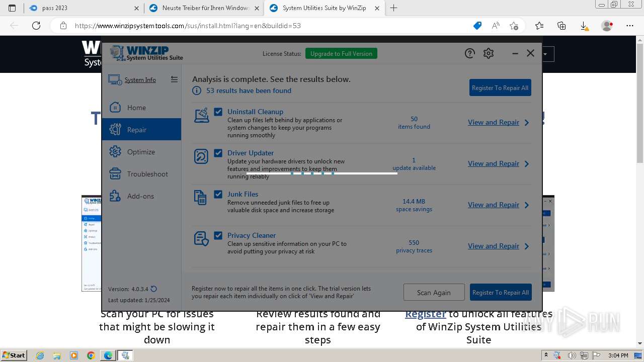This screenshot has width=644, height=362.
Task: Click Scan Again
Action: [x=434, y=292]
